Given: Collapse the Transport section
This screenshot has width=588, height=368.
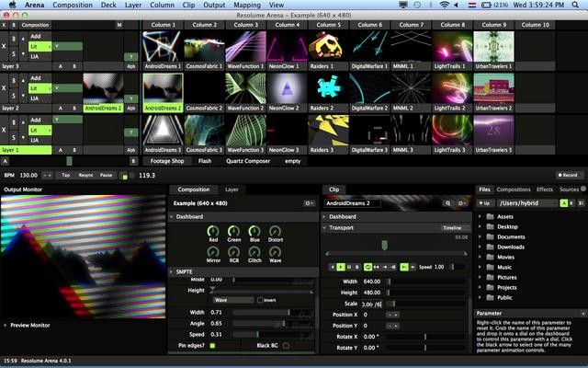Looking at the screenshot, I should click(324, 228).
